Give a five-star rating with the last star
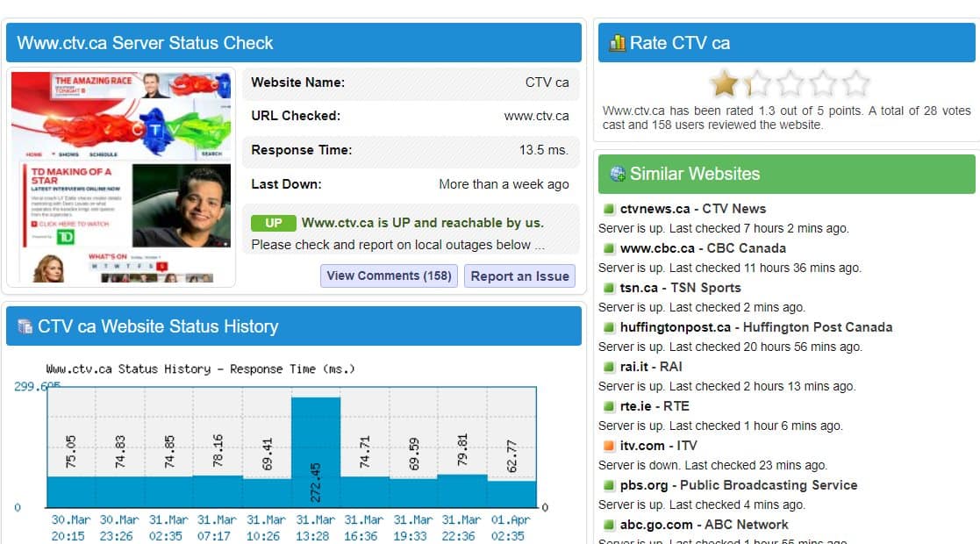Viewport: 980px width, 544px height. pos(855,84)
